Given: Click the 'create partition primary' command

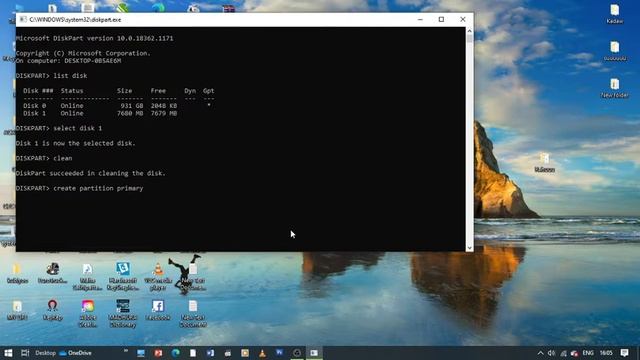Looking at the screenshot, I should pyautogui.click(x=98, y=188).
